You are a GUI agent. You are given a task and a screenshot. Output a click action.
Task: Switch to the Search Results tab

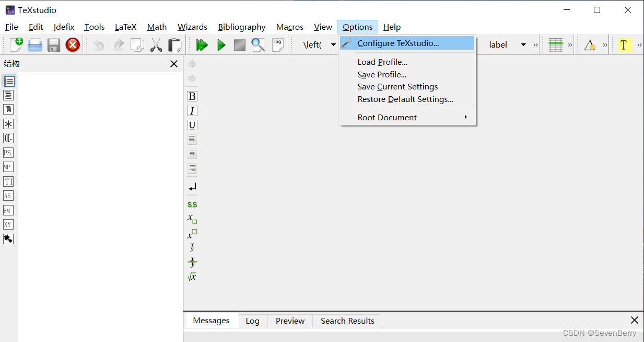pyautogui.click(x=347, y=321)
